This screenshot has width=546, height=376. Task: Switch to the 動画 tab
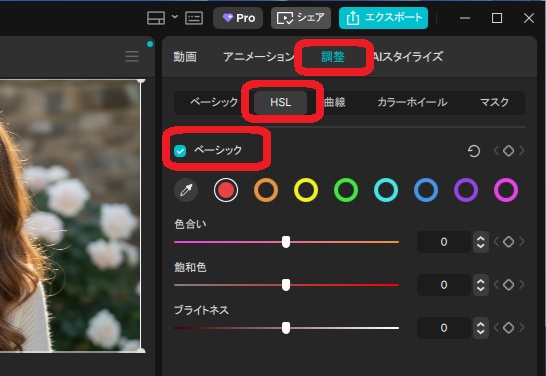[185, 56]
